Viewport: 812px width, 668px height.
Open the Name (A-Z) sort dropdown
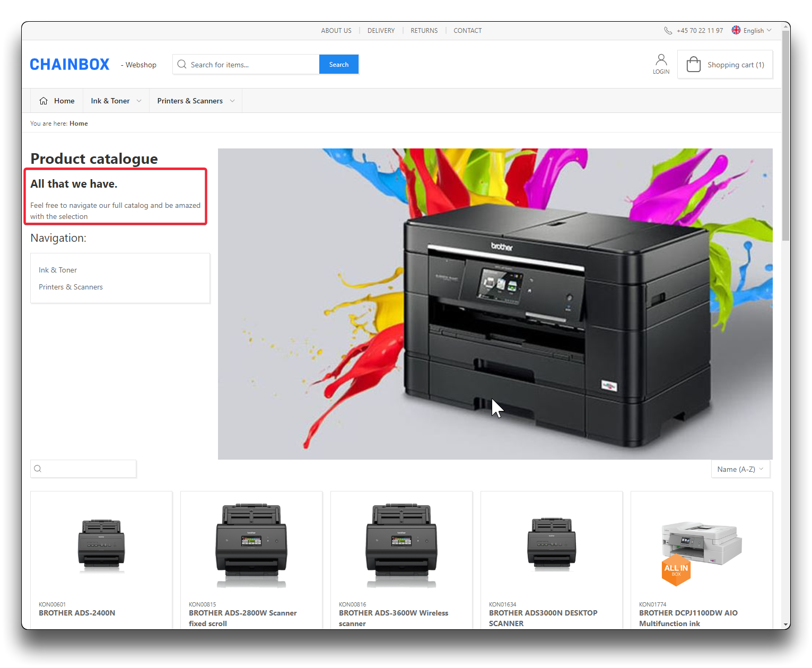coord(740,469)
